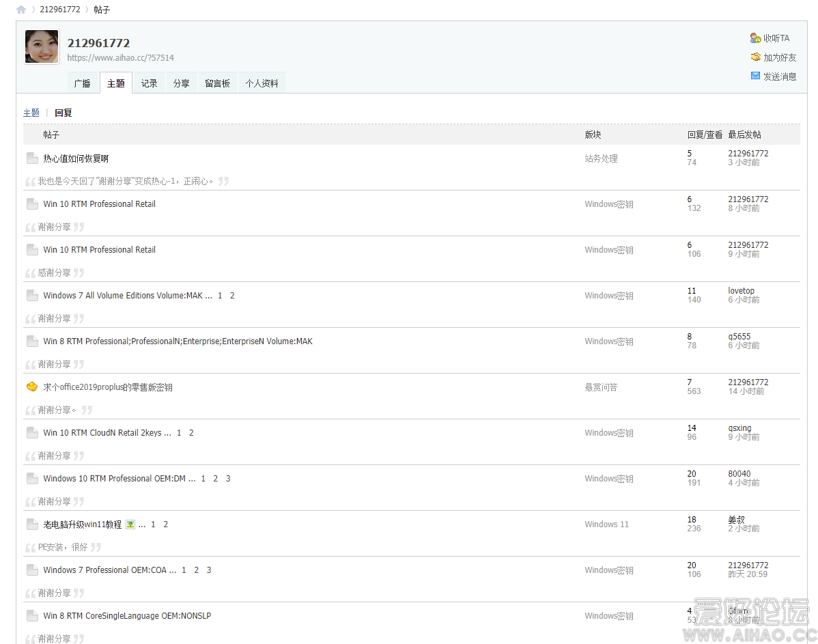Click the 加为好友 handshake icon
The width and height of the screenshot is (818, 644).
(x=755, y=57)
